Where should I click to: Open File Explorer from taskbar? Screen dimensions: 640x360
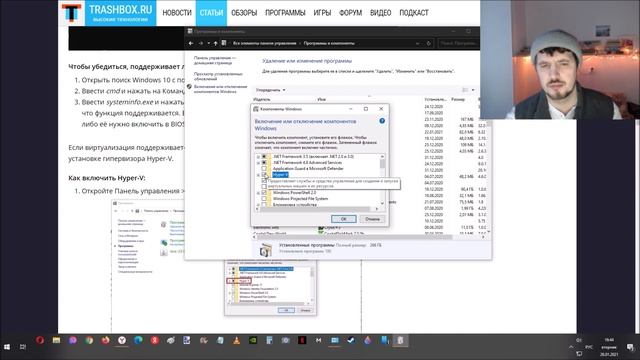click(56, 340)
